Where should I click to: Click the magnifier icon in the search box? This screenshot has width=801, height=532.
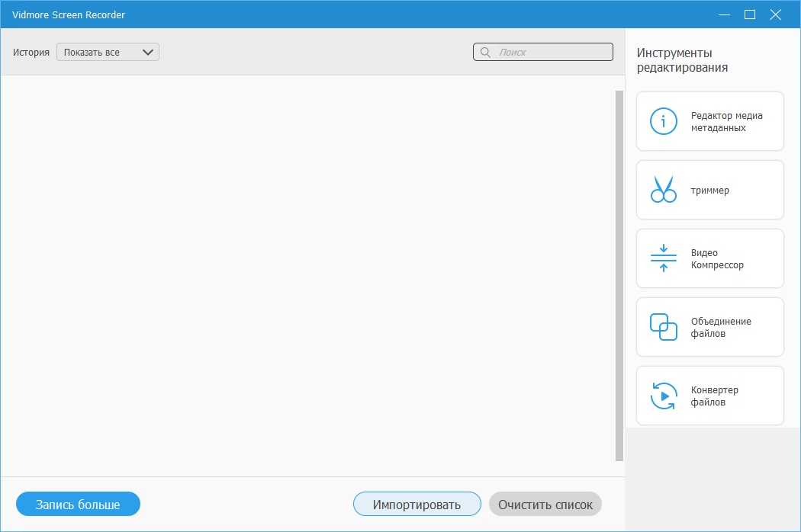[x=487, y=51]
